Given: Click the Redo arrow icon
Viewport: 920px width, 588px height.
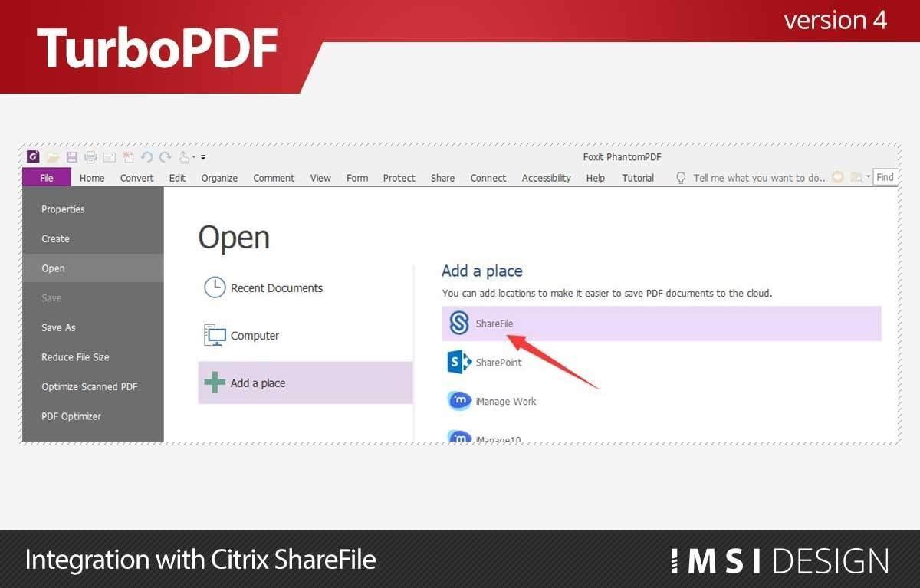Looking at the screenshot, I should (164, 157).
